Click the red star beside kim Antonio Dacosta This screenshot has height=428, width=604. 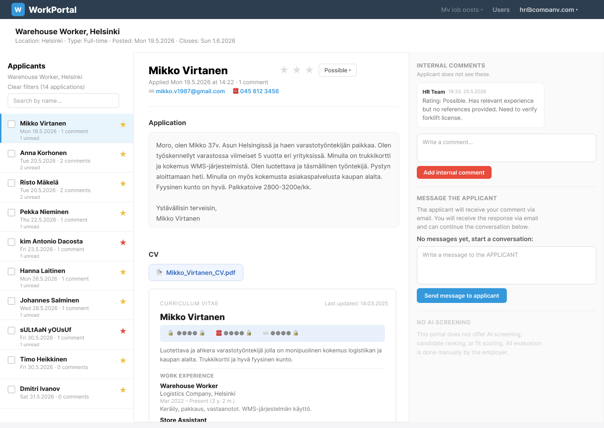(123, 242)
